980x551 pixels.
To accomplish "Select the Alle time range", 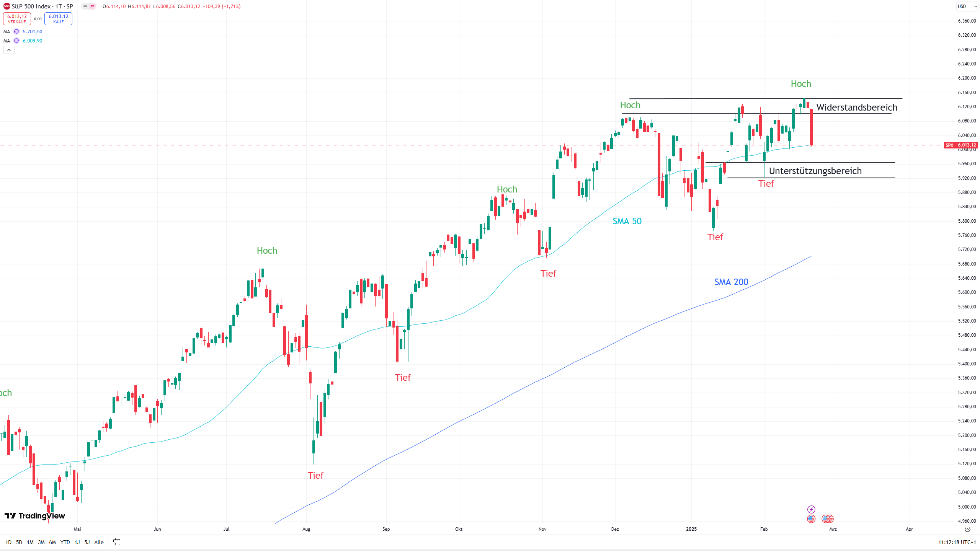I will click(x=99, y=542).
